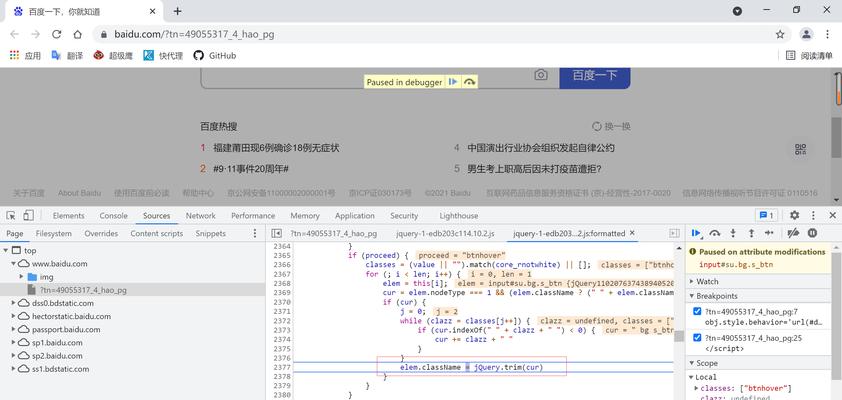Bookmark this page star icon

pyautogui.click(x=780, y=34)
